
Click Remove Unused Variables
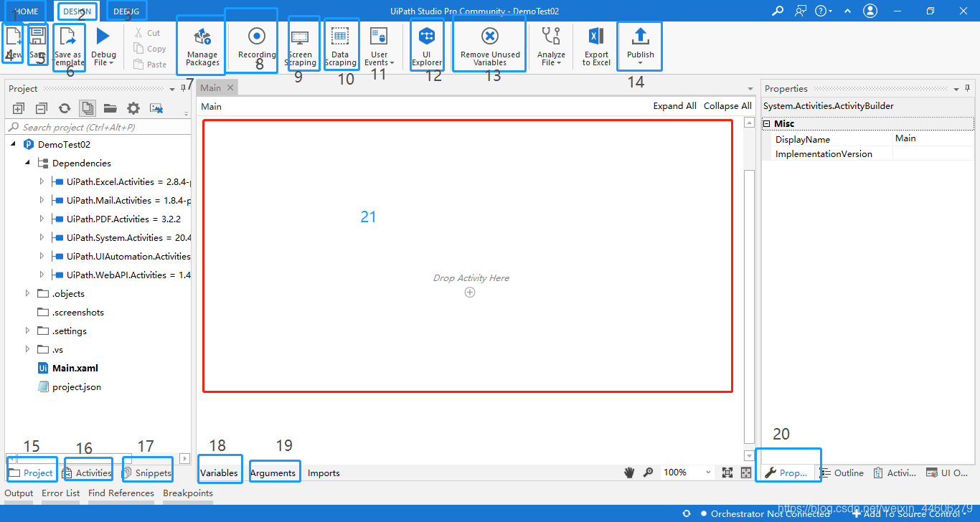pos(490,49)
